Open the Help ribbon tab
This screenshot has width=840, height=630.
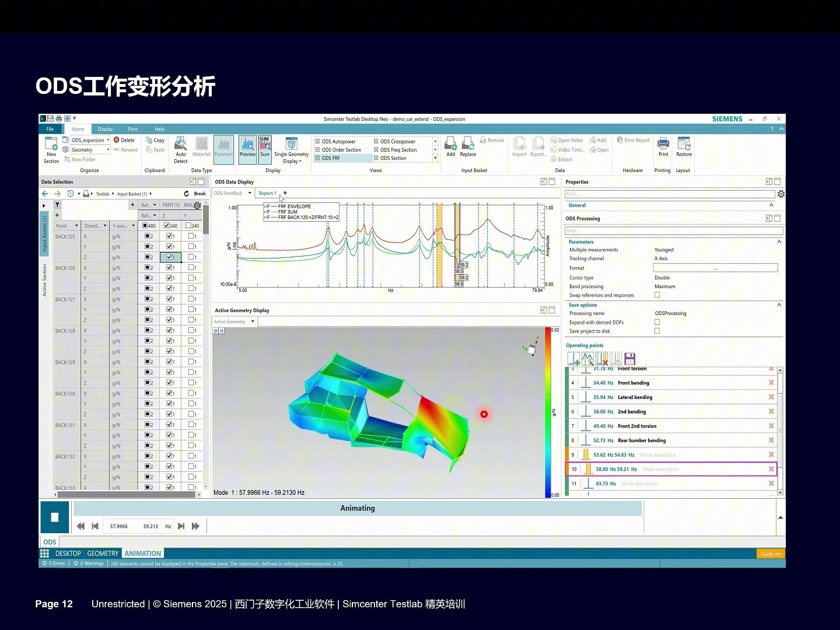pyautogui.click(x=159, y=129)
